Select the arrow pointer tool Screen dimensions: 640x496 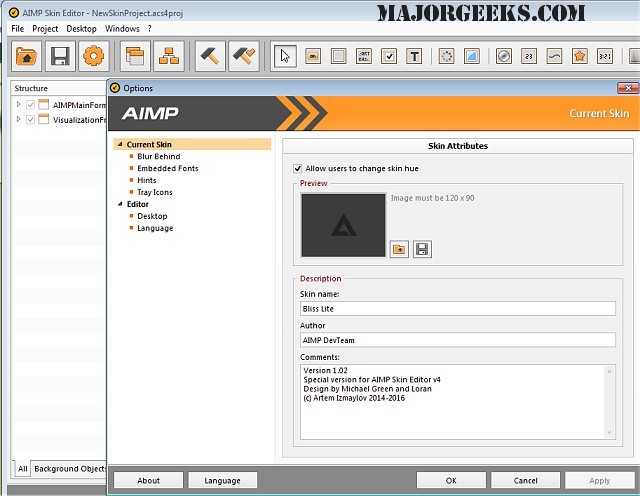(x=286, y=56)
